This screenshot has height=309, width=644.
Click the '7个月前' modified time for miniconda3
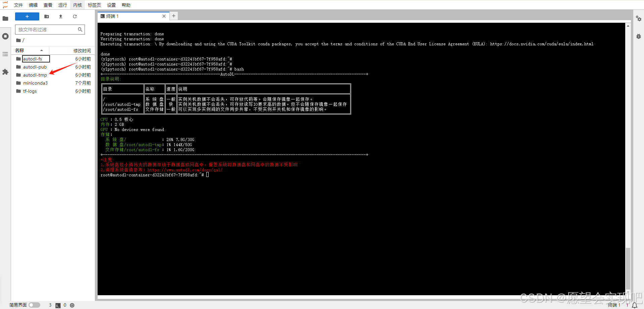point(83,83)
